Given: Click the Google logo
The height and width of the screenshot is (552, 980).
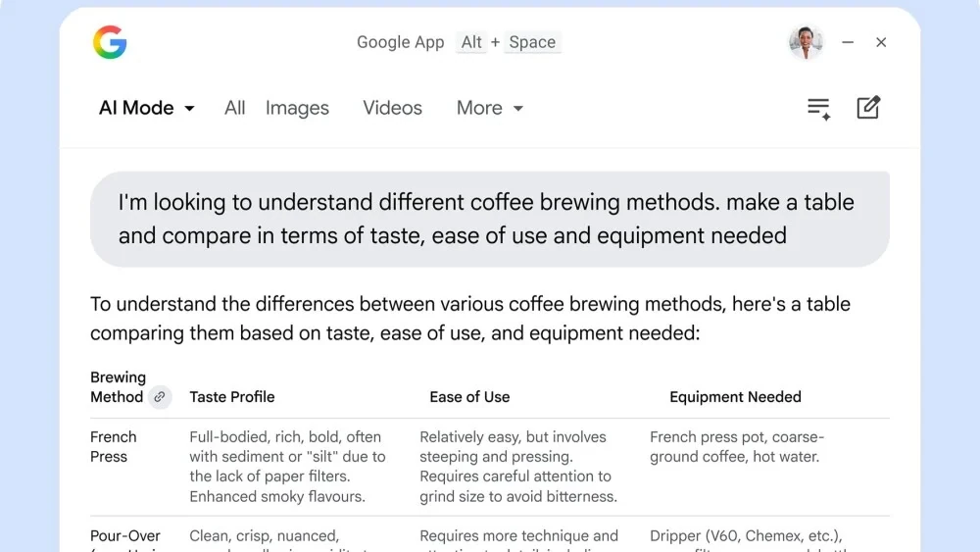Looking at the screenshot, I should coord(110,42).
